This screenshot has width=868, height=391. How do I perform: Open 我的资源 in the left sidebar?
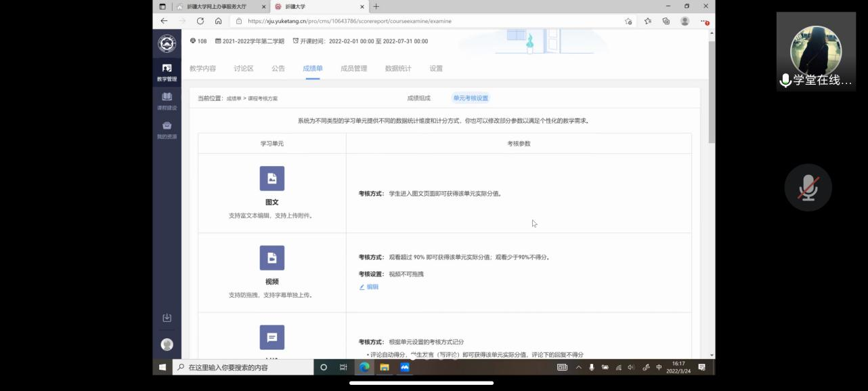click(166, 129)
